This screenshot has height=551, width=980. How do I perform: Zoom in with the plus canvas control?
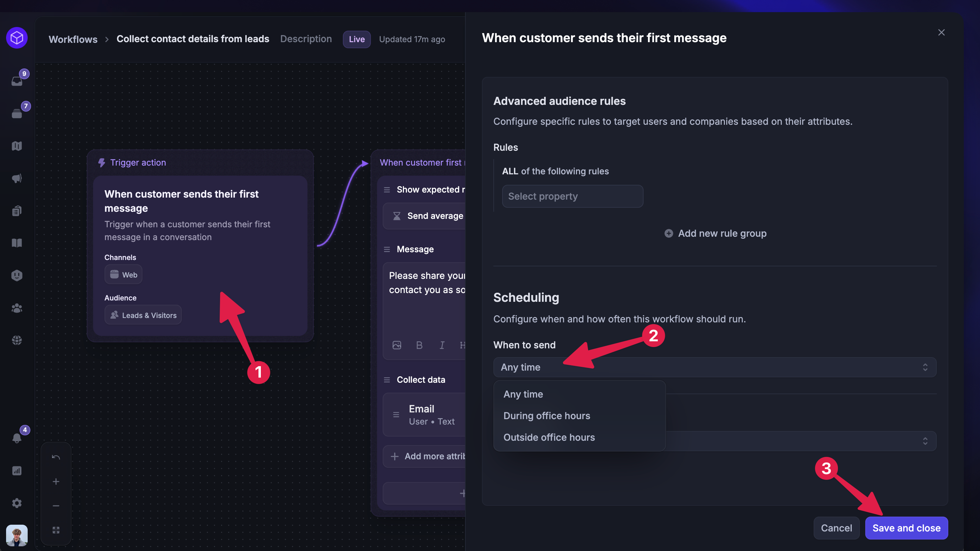click(x=56, y=482)
